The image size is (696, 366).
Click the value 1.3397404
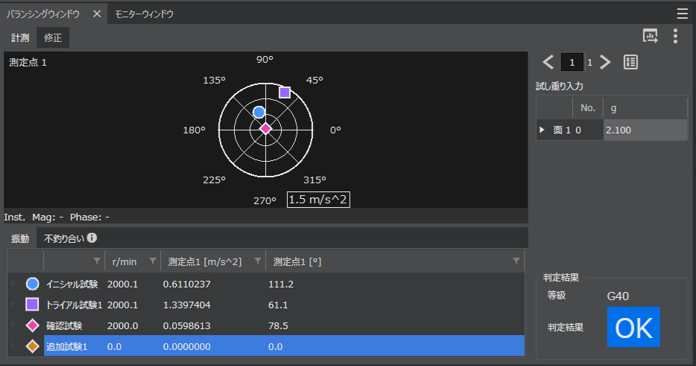[186, 305]
